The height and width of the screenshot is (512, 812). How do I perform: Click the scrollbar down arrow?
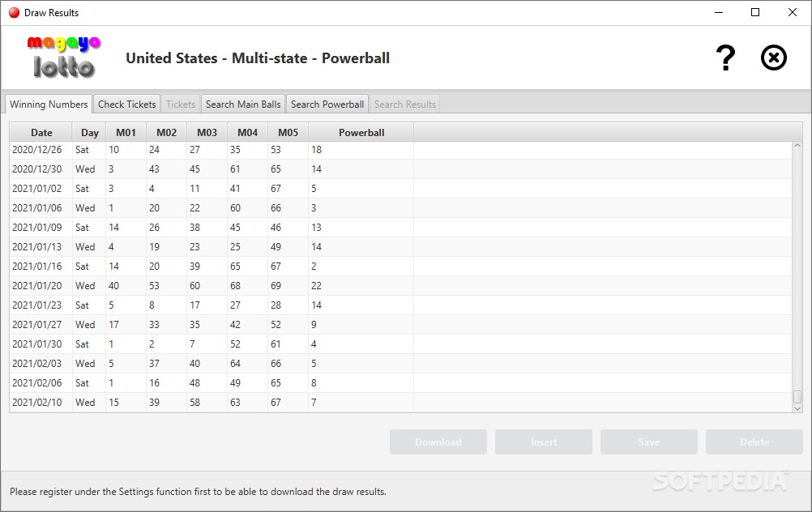(797, 408)
